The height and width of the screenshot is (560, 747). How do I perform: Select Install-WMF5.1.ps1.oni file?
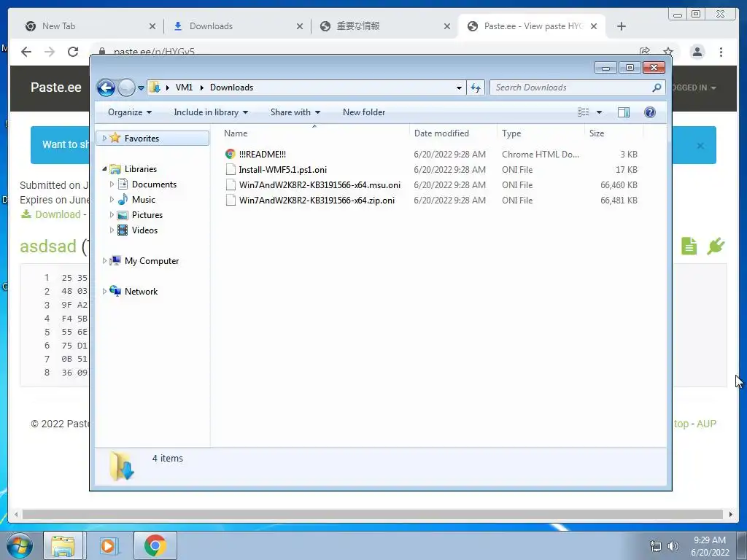point(283,169)
